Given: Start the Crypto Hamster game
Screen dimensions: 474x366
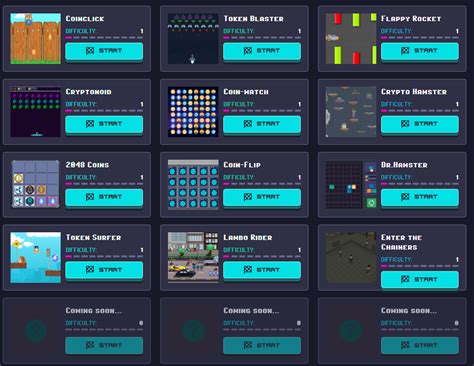Looking at the screenshot, I should [x=420, y=124].
